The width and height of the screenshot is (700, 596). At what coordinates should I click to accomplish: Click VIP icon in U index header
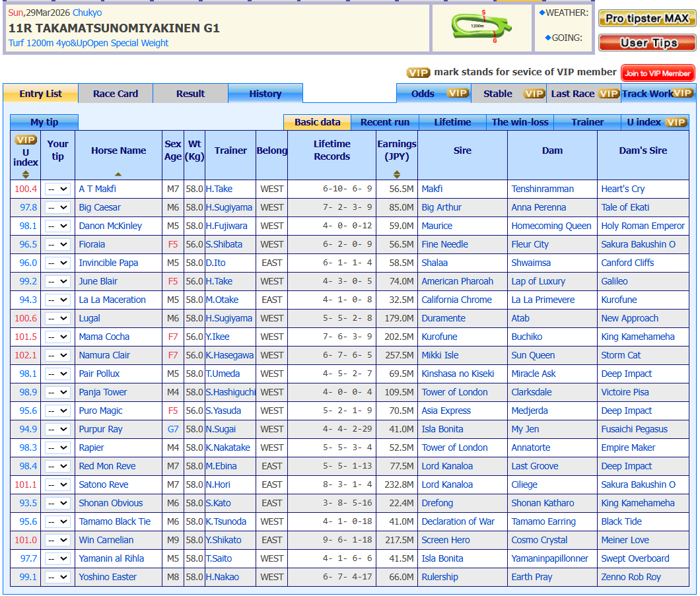pos(26,140)
